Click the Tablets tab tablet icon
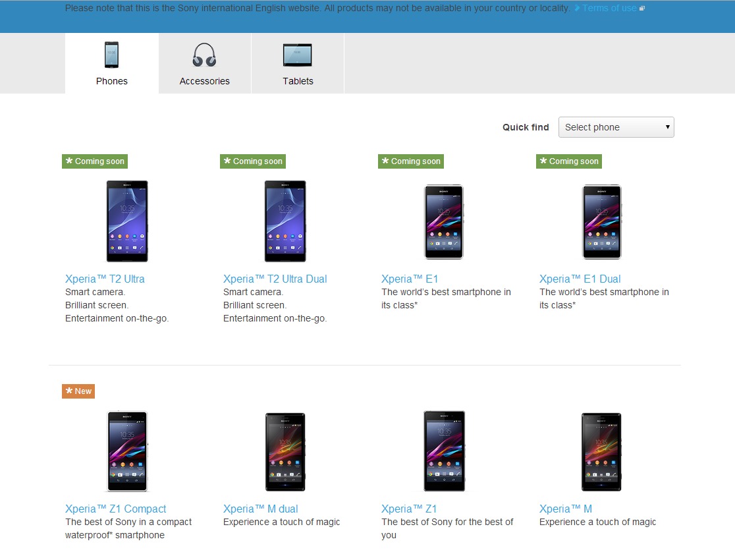 tap(298, 55)
